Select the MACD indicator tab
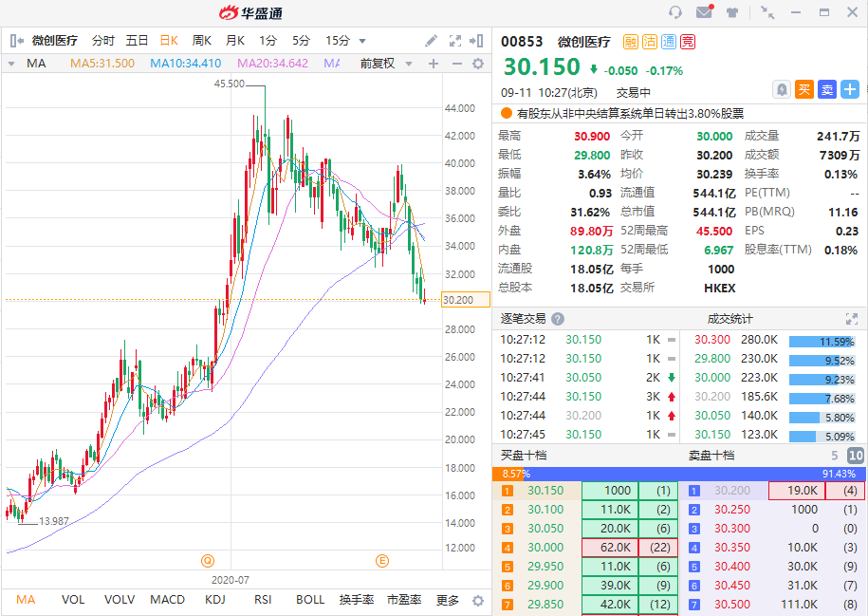 pos(167,600)
